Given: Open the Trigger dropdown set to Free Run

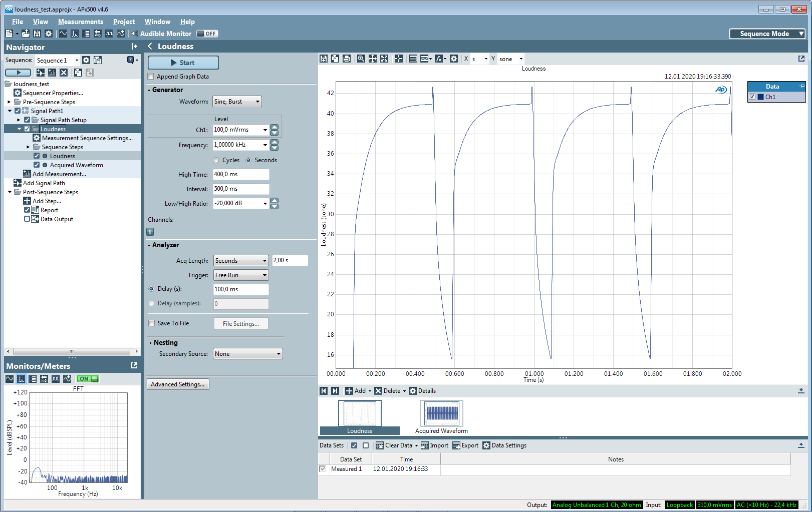Looking at the screenshot, I should [x=241, y=275].
